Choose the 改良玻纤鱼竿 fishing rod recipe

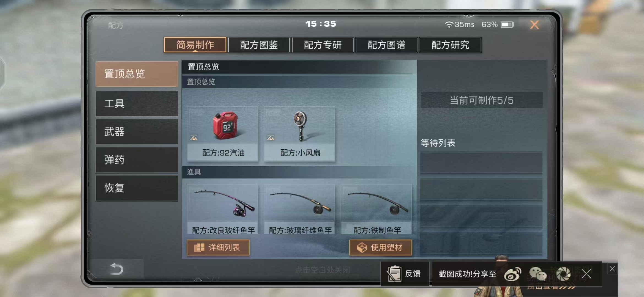click(223, 209)
